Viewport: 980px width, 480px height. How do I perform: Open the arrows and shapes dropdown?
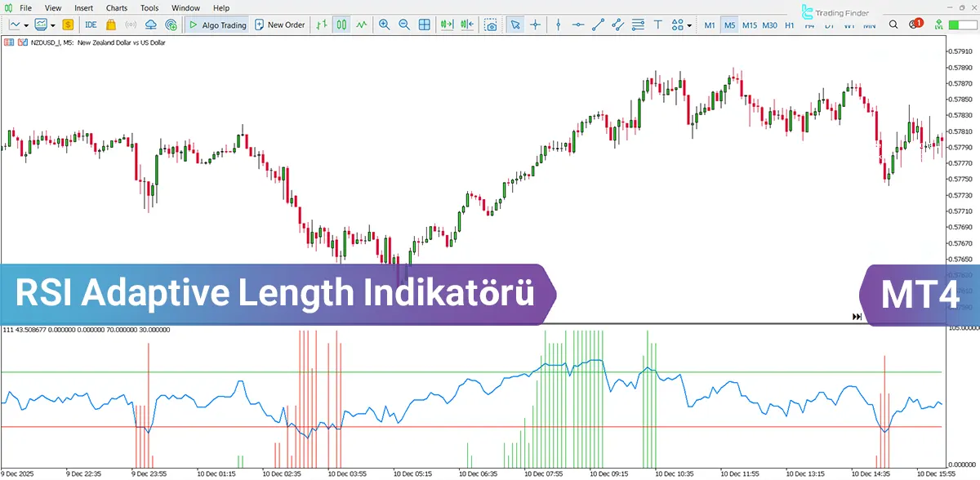click(689, 25)
